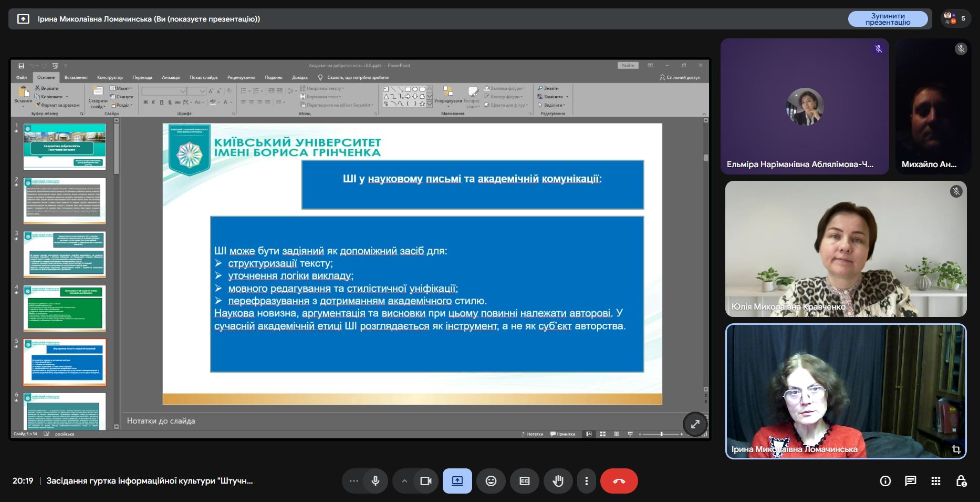
Task: Stop sharing screen via present button
Action: pyautogui.click(x=457, y=481)
